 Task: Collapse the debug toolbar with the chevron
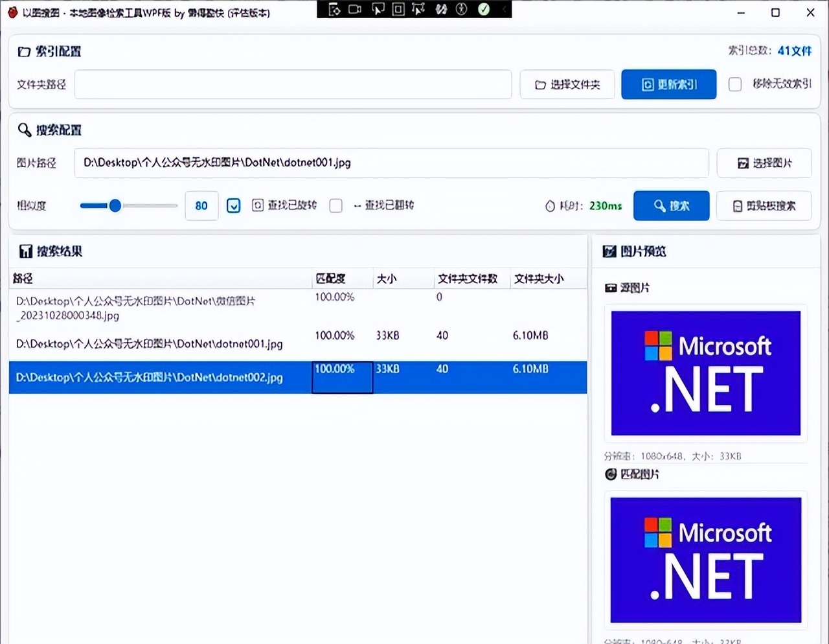point(504,9)
